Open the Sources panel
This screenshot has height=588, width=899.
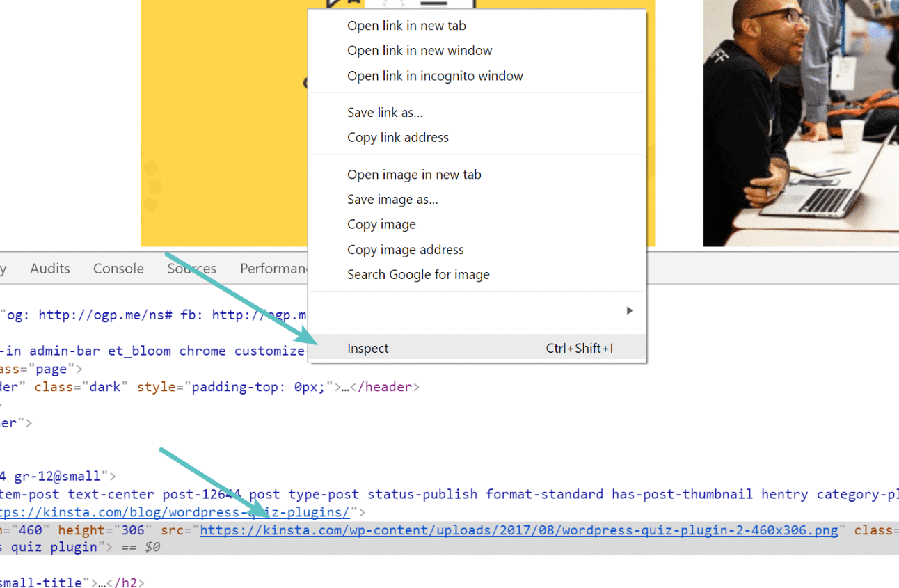(191, 268)
